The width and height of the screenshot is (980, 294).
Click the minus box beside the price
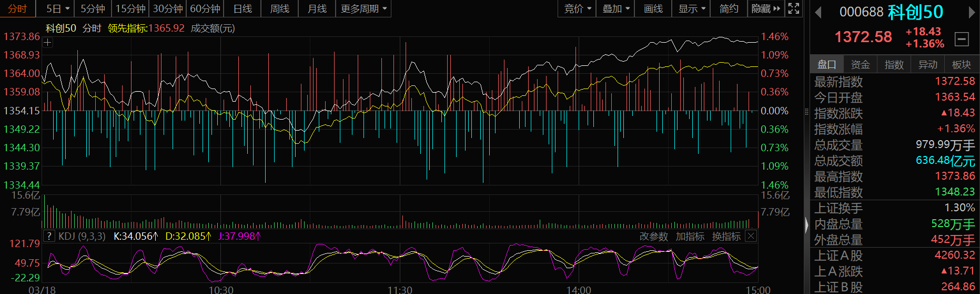pyautogui.click(x=962, y=39)
